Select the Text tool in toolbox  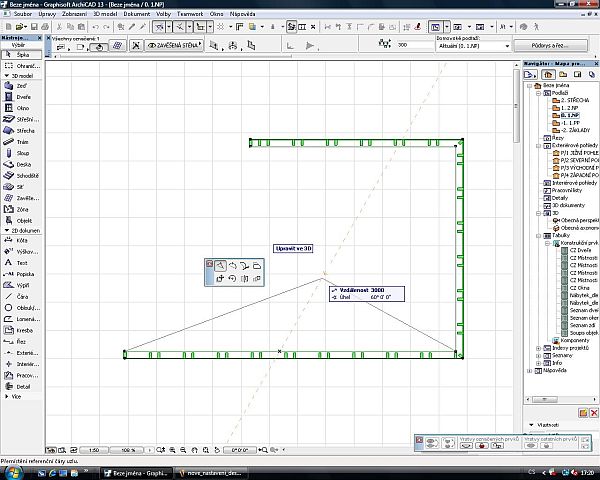[x=21, y=263]
